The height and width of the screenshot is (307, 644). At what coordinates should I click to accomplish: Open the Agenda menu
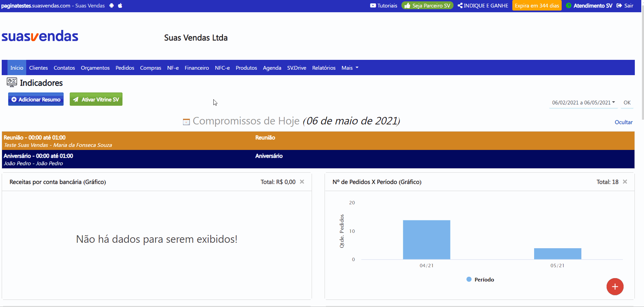click(272, 68)
